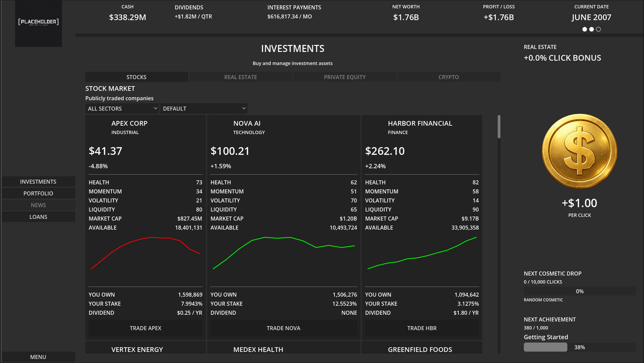Screen dimensions: 644x363
Task: Open Investments in the sidebar
Action: [38, 182]
